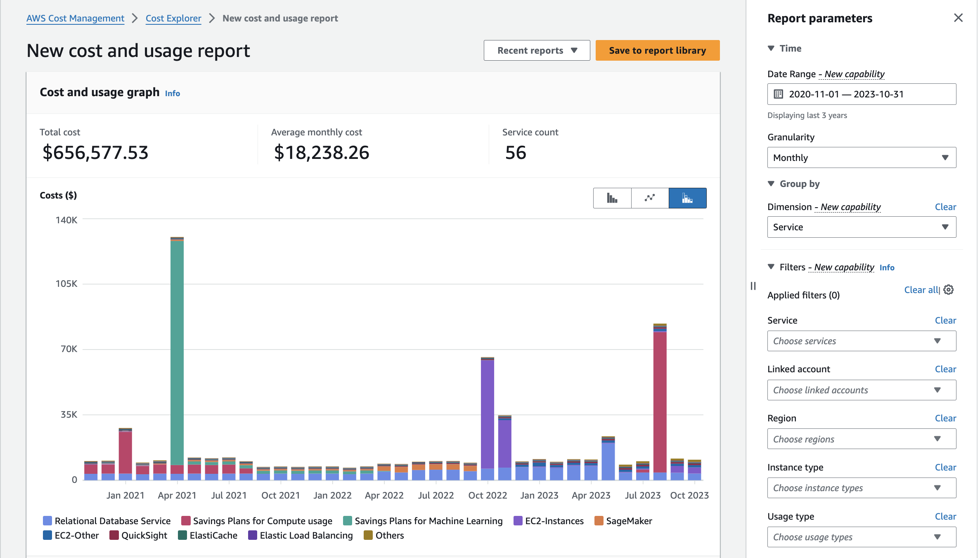The width and height of the screenshot is (980, 558).
Task: Open the filter settings gear icon
Action: point(949,290)
